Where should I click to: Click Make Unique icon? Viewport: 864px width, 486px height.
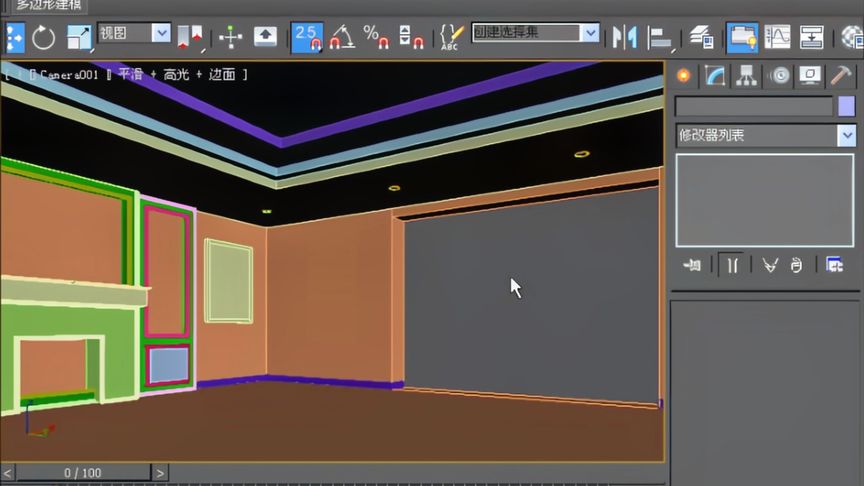770,266
